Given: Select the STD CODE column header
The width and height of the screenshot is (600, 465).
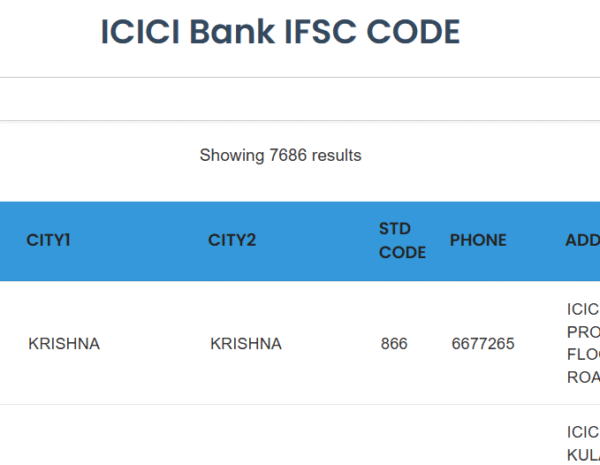Looking at the screenshot, I should (402, 240).
